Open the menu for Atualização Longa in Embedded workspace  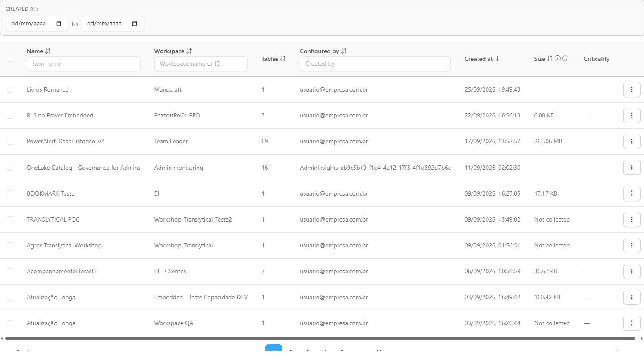(632, 297)
